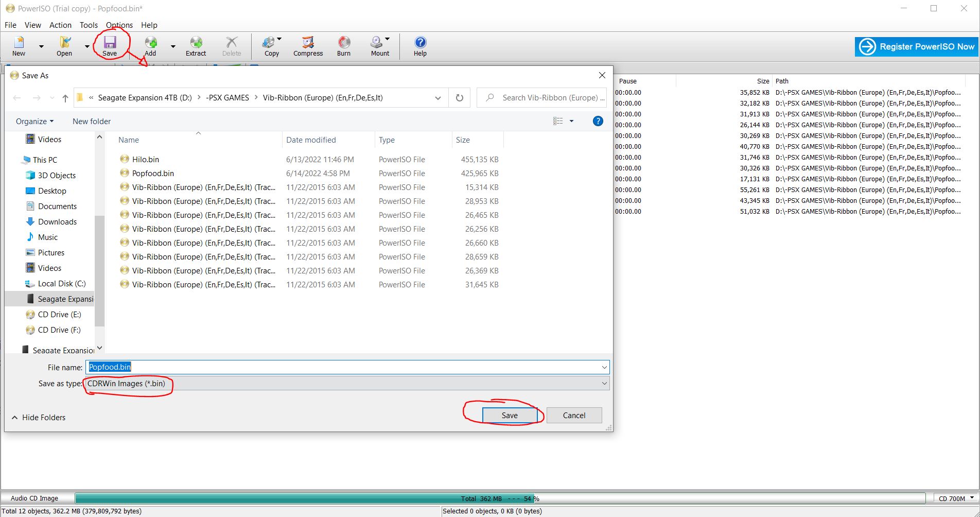The image size is (980, 517).
Task: Click the Extract toolbar icon
Action: [x=196, y=46]
